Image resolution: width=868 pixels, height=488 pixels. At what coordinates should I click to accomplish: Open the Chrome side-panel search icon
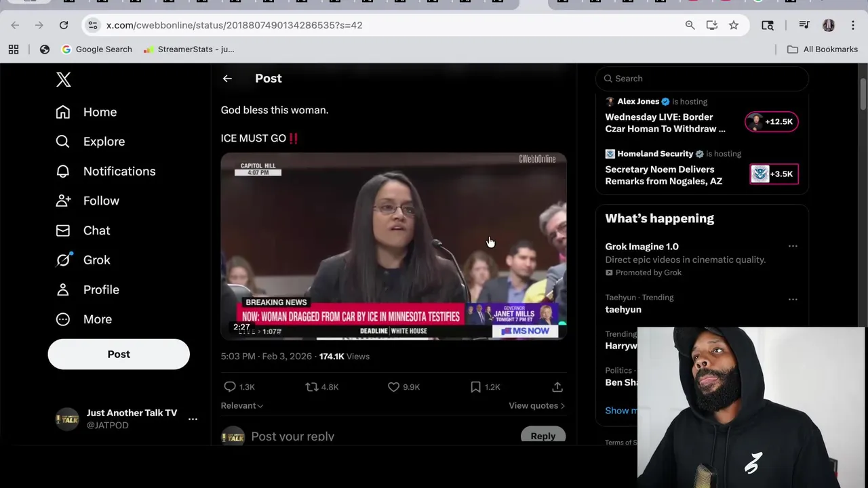pyautogui.click(x=768, y=25)
